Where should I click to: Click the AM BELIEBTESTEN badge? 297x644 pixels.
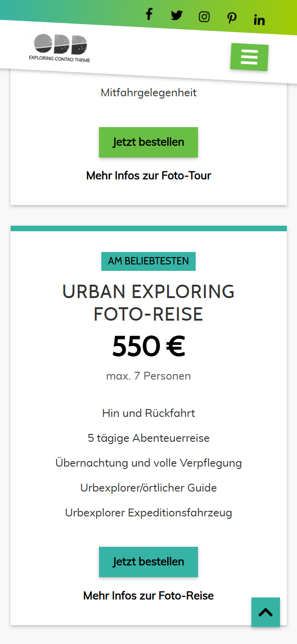click(x=148, y=261)
